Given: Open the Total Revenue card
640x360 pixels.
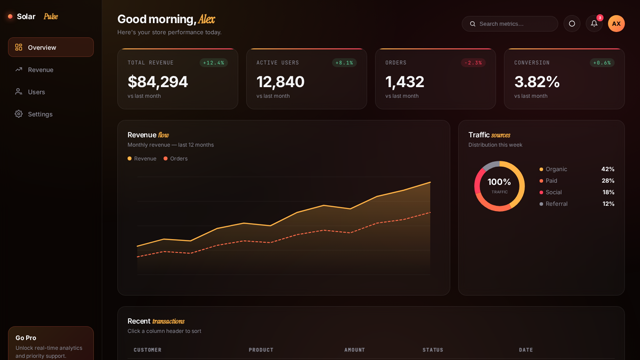Looking at the screenshot, I should 178,79.
